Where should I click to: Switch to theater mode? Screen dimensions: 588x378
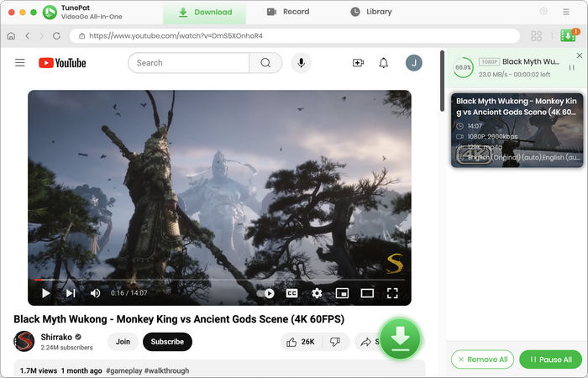click(367, 293)
